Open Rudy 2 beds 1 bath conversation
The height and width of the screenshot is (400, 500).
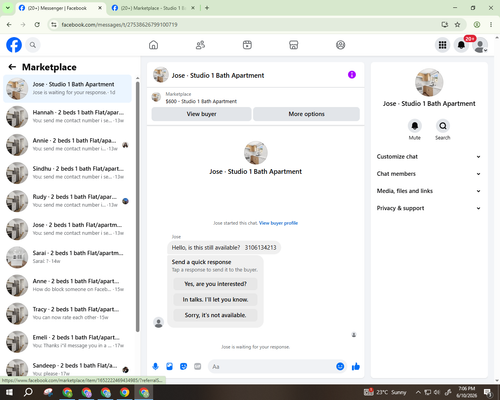[x=67, y=201]
